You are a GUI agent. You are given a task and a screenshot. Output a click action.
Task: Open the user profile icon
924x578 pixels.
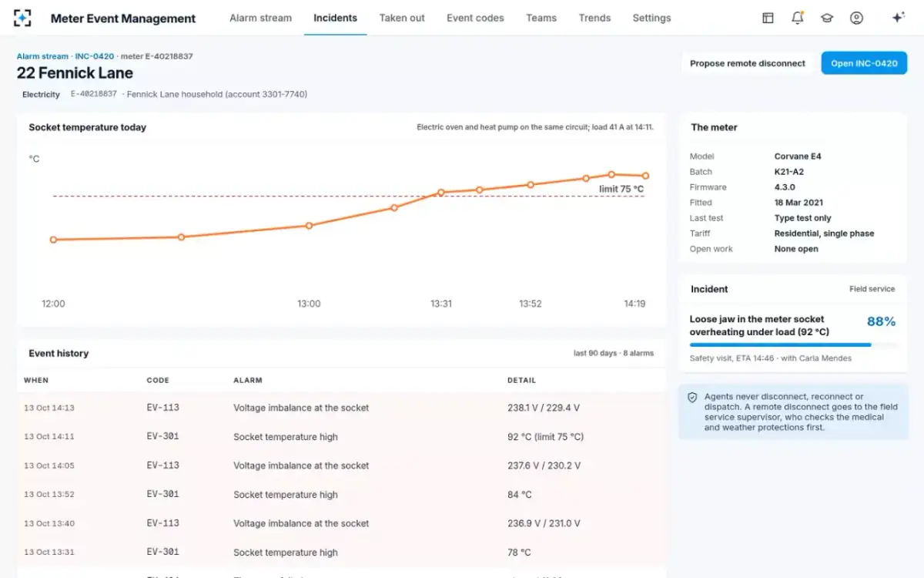pyautogui.click(x=856, y=18)
